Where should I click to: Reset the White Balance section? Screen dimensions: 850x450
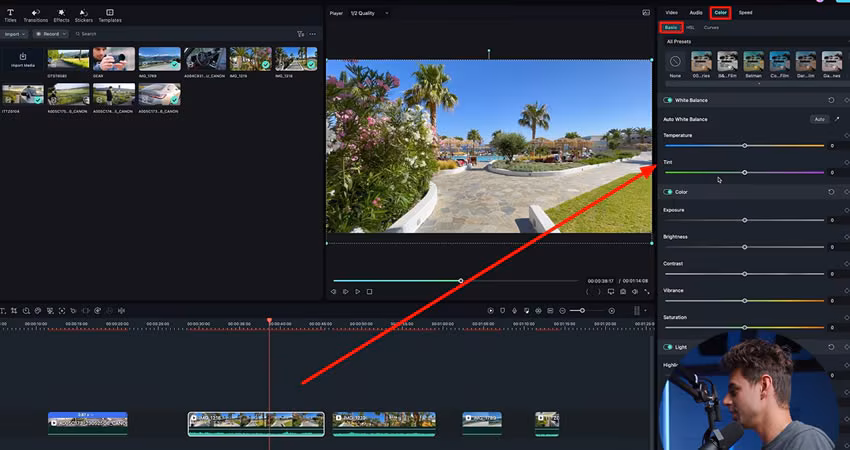click(831, 100)
